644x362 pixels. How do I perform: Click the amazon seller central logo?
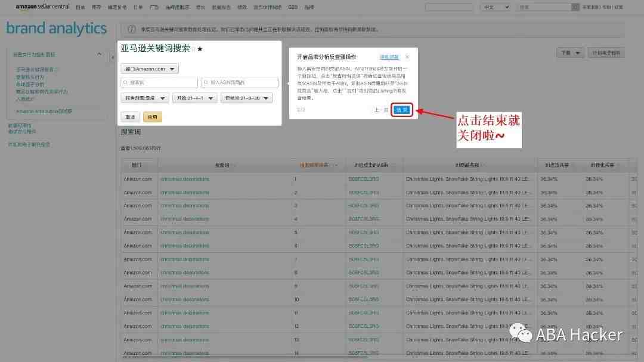click(42, 7)
